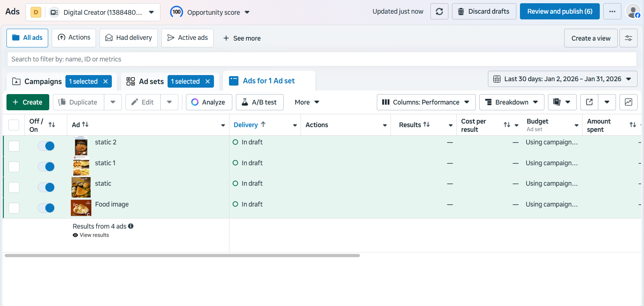Click the export share icon
The image size is (644, 306).
(589, 102)
